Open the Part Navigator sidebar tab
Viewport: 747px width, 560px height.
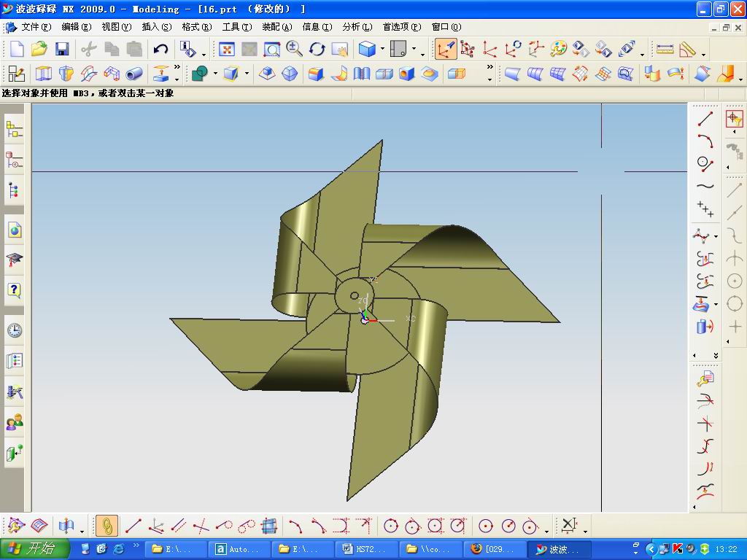[x=15, y=160]
